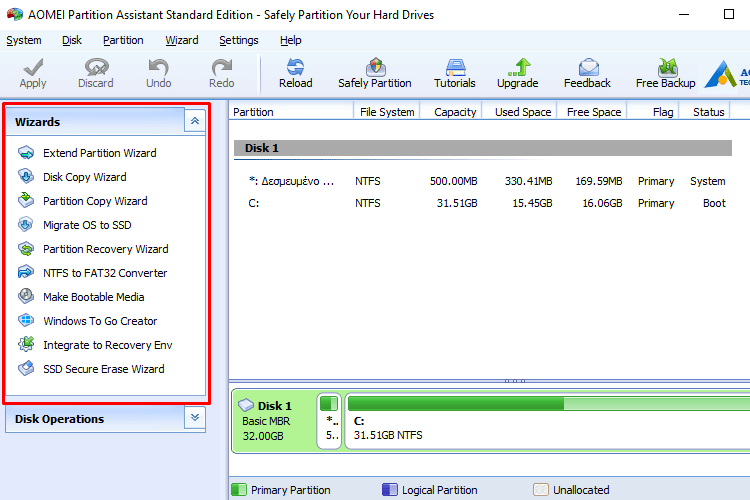This screenshot has height=500, width=750.
Task: Click the NTFS to FAT32 Converter icon
Action: 26,272
